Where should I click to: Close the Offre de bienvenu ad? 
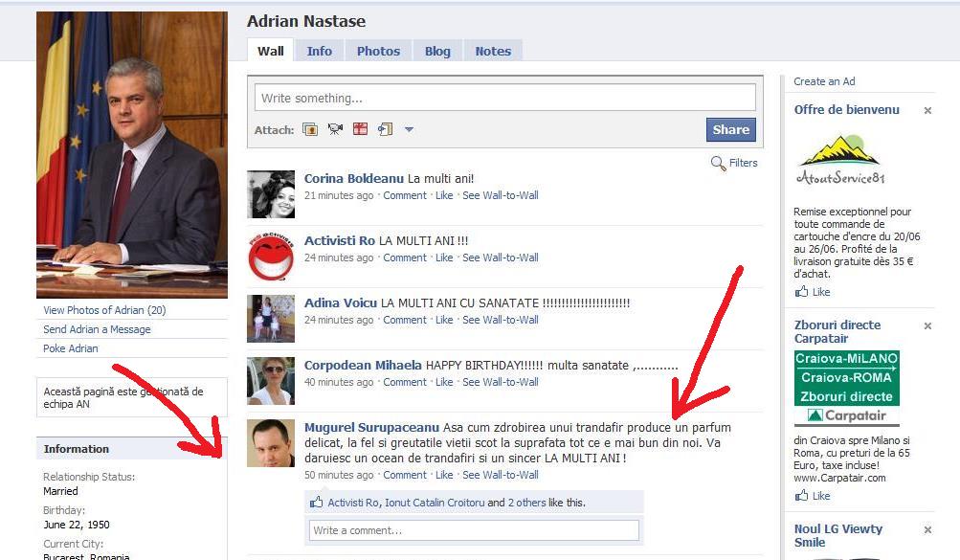pos(927,111)
